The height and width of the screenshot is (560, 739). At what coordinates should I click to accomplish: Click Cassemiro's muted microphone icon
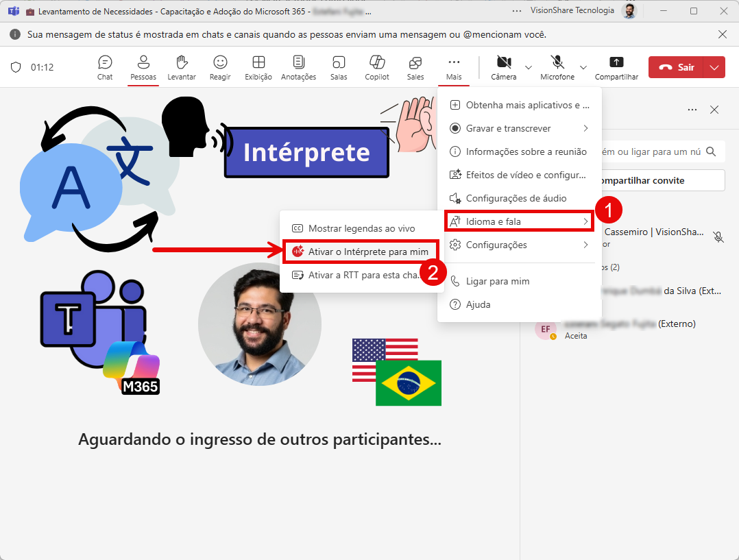point(718,237)
